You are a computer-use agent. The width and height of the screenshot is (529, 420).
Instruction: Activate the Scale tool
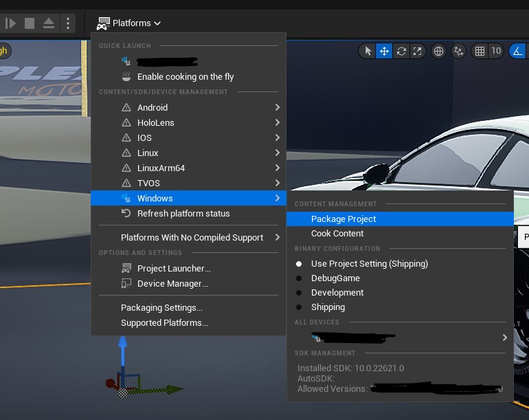[417, 51]
